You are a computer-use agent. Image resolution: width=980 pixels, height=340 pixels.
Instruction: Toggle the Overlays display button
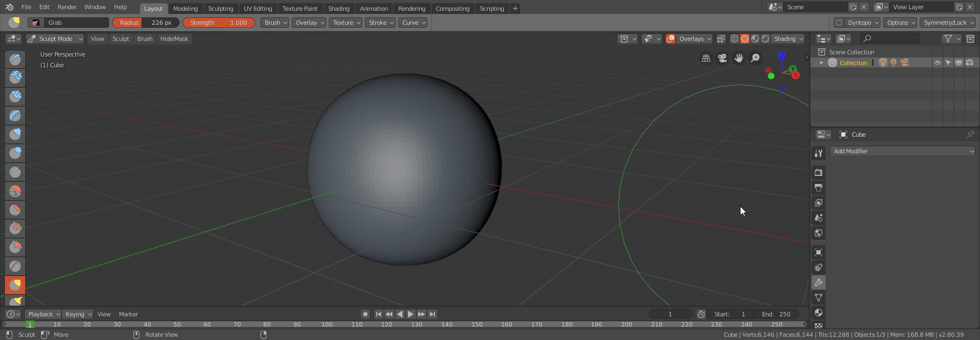[671, 39]
